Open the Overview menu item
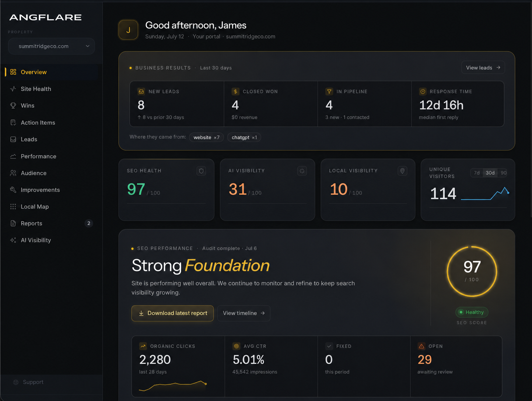Image resolution: width=532 pixels, height=401 pixels. (x=51, y=72)
